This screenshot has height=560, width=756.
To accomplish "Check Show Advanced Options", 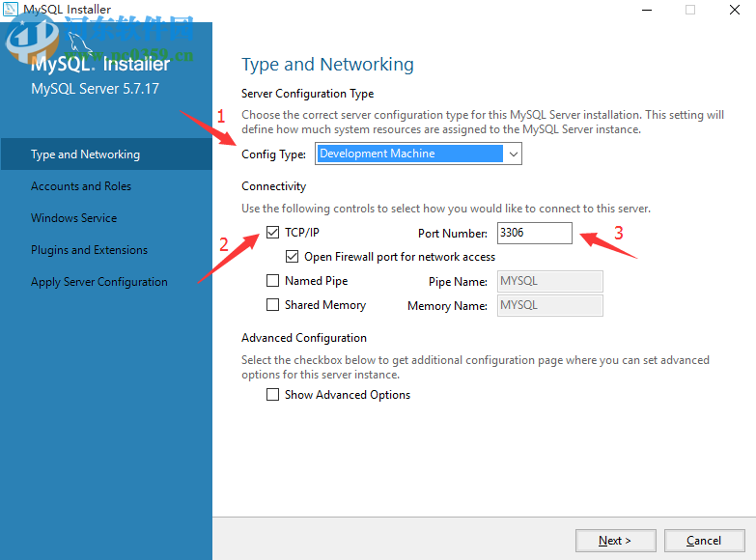I will (x=273, y=395).
